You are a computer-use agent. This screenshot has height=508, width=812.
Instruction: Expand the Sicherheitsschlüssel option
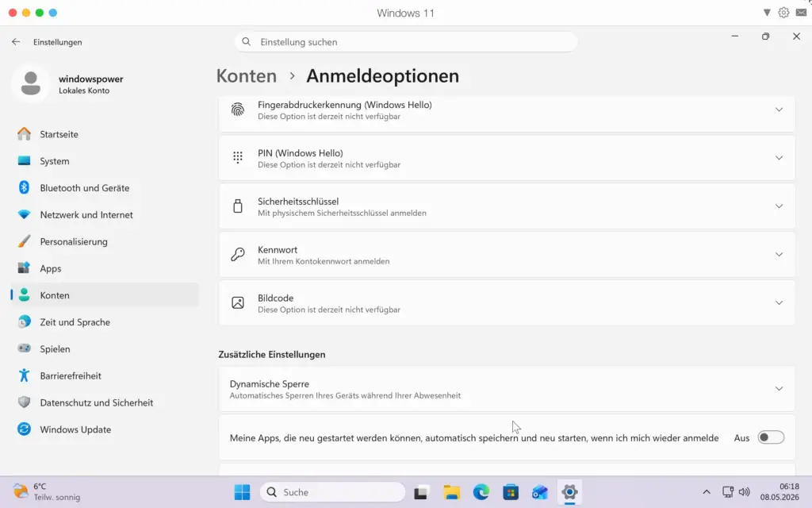click(779, 206)
